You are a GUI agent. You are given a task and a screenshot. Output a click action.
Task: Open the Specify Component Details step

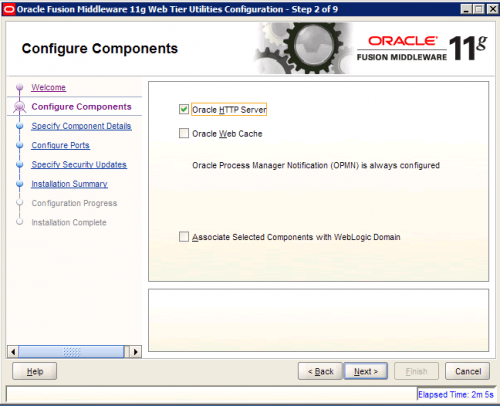click(81, 126)
